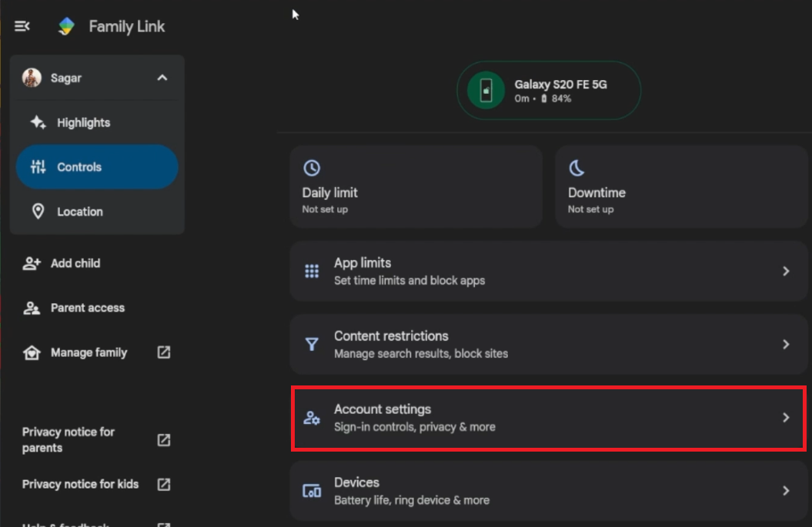Image resolution: width=812 pixels, height=527 pixels.
Task: Click 'Not set up' under Daily limit
Action: coord(325,209)
